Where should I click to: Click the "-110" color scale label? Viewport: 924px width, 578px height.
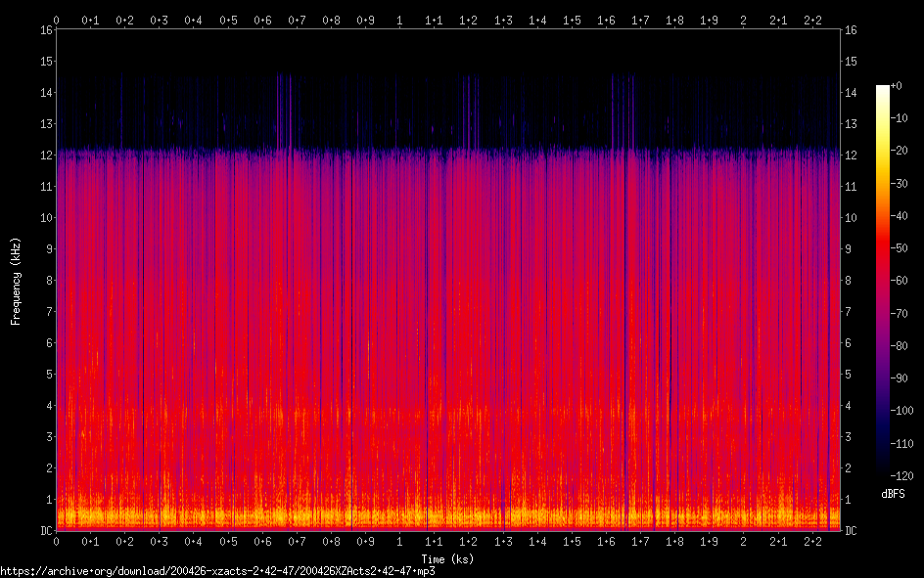coord(901,444)
